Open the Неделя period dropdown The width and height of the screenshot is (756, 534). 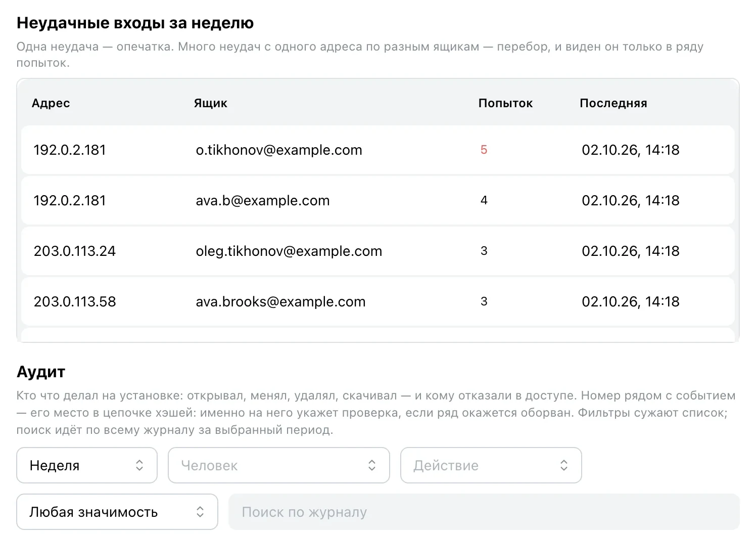87,465
